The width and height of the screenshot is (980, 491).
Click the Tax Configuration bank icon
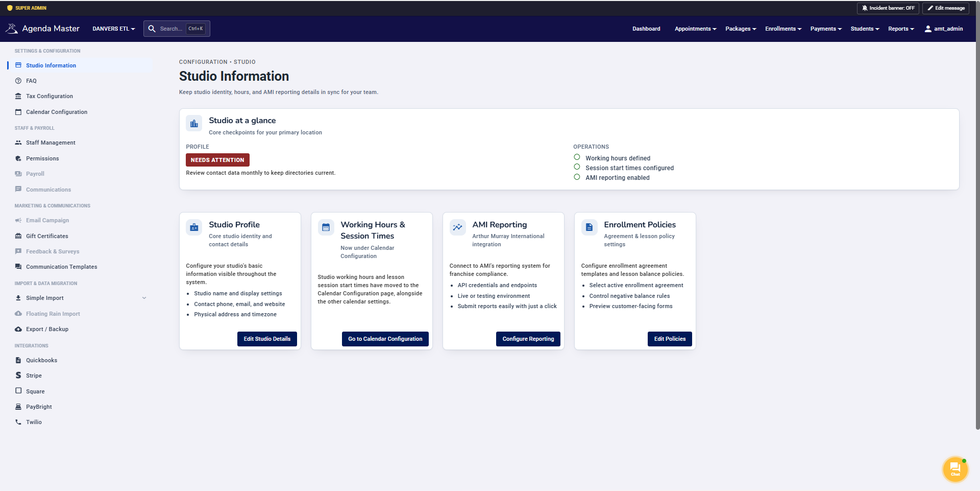[18, 96]
